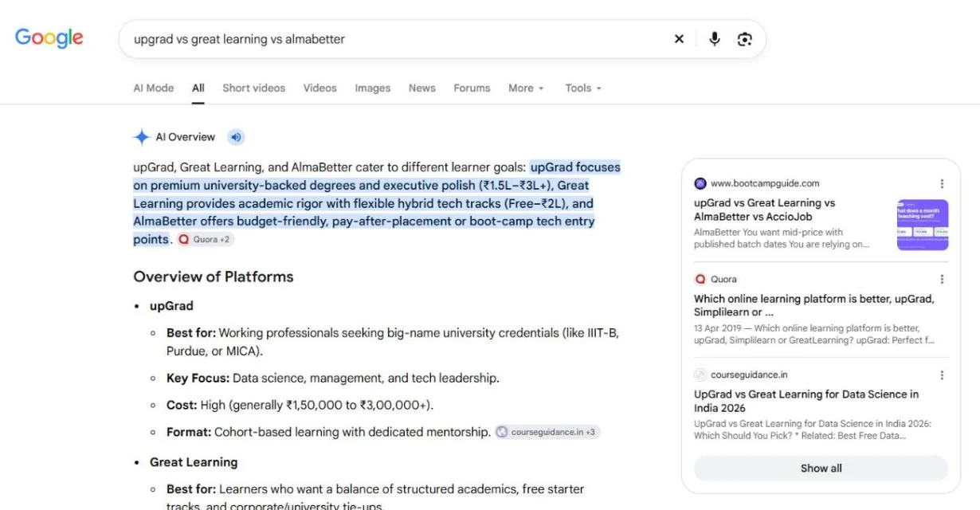Click the Quora favicon in source card

coord(700,279)
